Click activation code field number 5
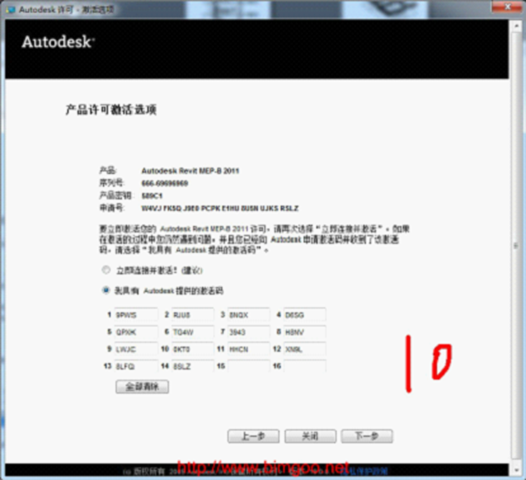This screenshot has height=480, width=526. [136, 332]
